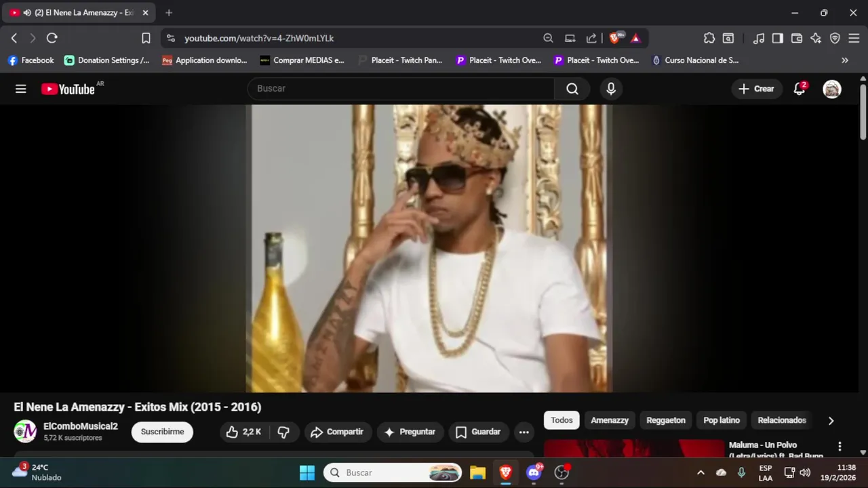The width and height of the screenshot is (868, 488).
Task: Open volume control in system tray
Action: [x=805, y=472]
